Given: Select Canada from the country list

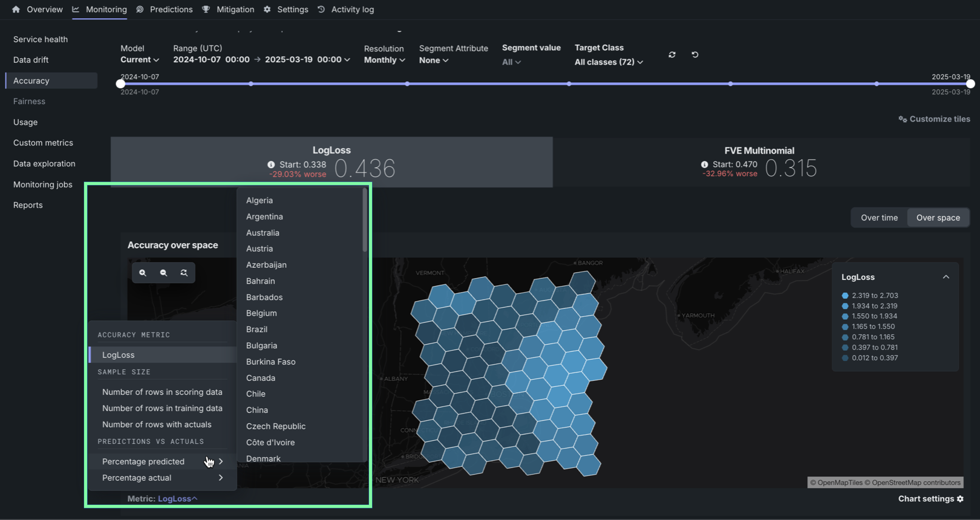Looking at the screenshot, I should (x=261, y=378).
